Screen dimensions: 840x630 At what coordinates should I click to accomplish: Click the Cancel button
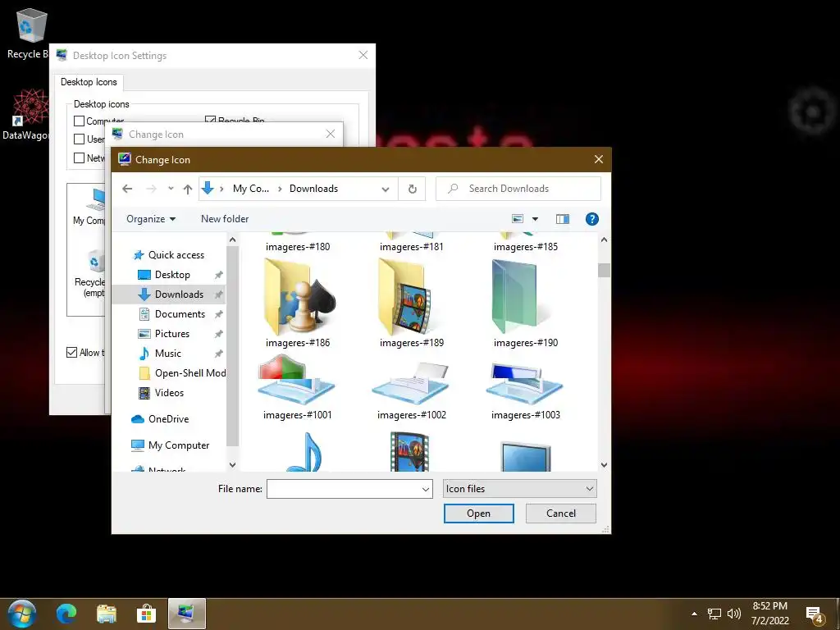point(561,514)
